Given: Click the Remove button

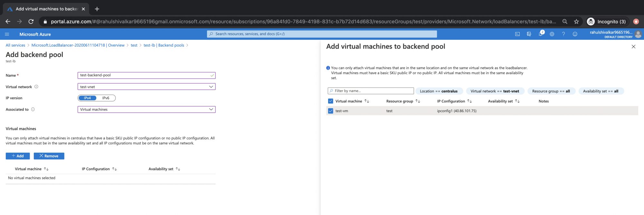Looking at the screenshot, I should (x=49, y=156).
